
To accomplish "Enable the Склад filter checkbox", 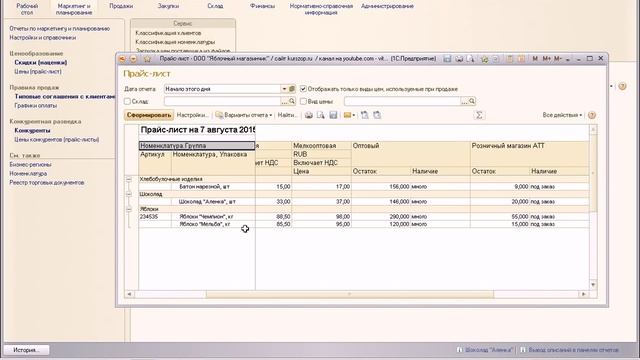I will click(x=127, y=101).
